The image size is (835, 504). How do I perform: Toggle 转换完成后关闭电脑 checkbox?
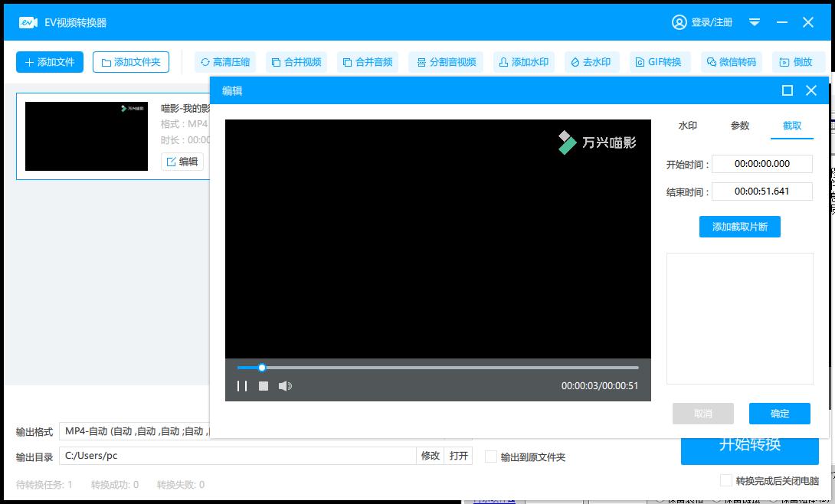[x=725, y=480]
